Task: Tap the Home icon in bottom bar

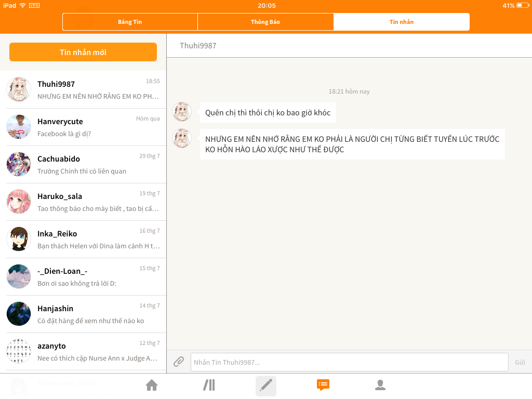Action: point(152,385)
